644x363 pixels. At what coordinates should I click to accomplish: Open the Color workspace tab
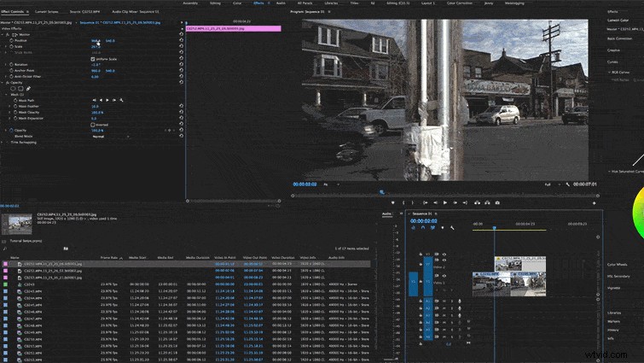pyautogui.click(x=237, y=3)
